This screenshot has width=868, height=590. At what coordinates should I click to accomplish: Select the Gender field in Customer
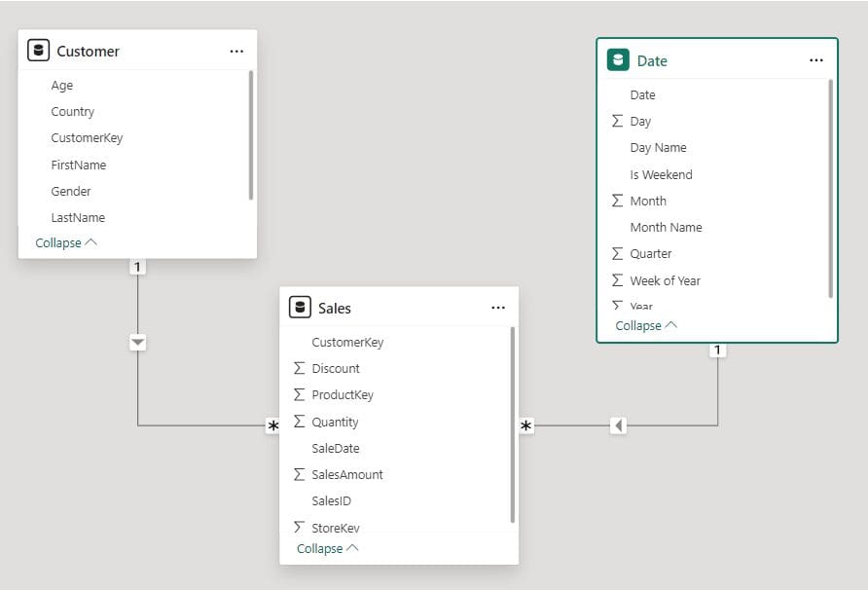(x=73, y=191)
